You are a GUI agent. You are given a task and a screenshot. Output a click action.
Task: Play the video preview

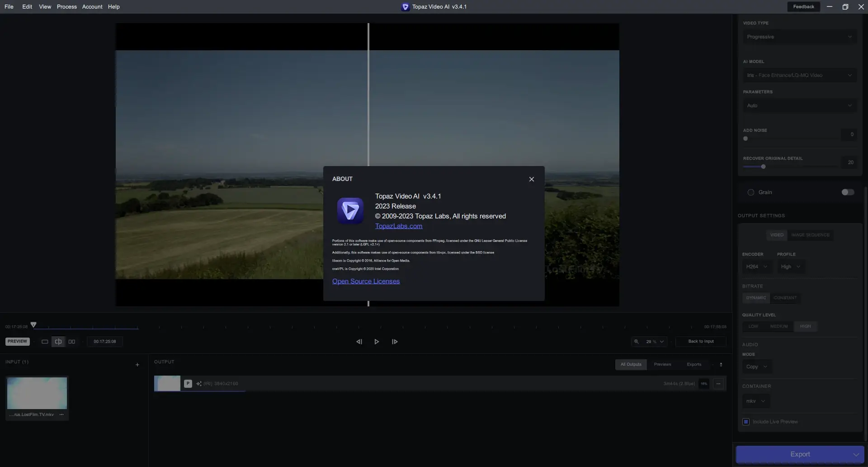377,342
